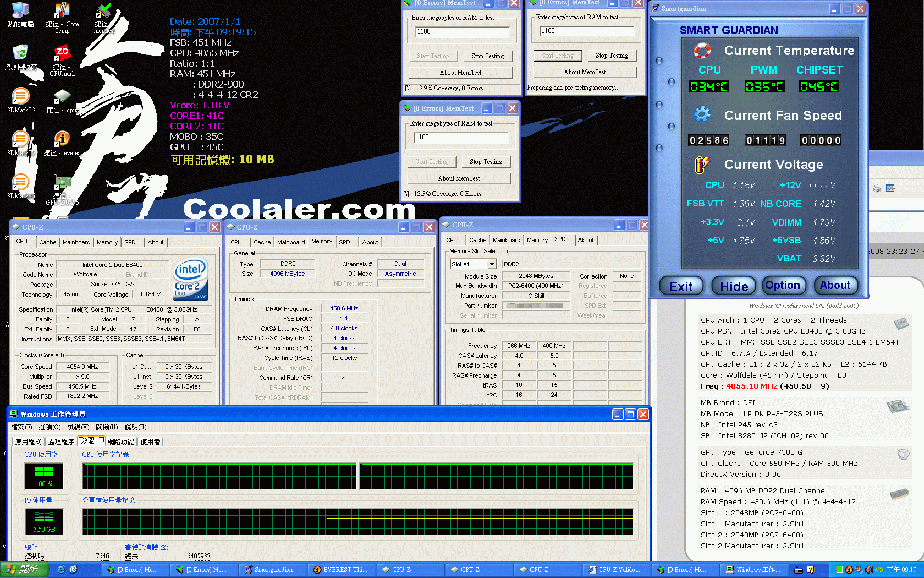924x578 pixels.
Task: Open Slot #1 dropdown in CPU-Z SPD
Action: pos(492,264)
